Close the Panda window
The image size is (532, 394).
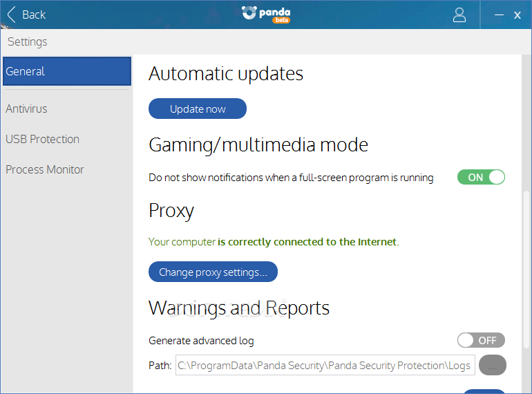[x=517, y=15]
